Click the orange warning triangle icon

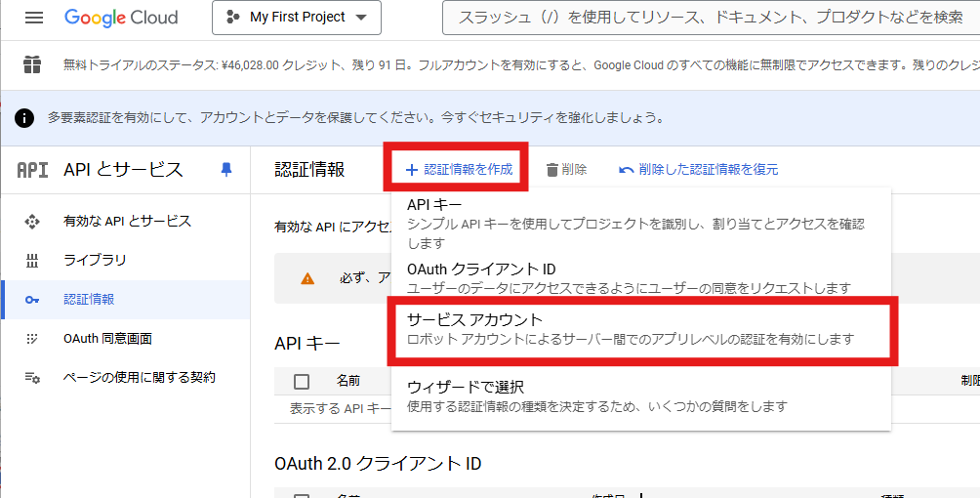pos(307,277)
